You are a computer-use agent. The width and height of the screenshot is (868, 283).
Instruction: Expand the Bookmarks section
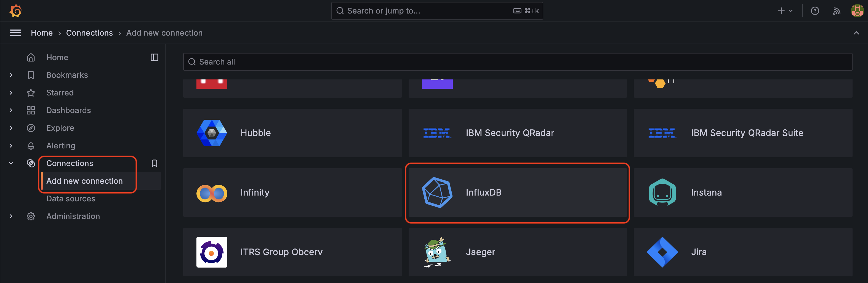click(11, 75)
